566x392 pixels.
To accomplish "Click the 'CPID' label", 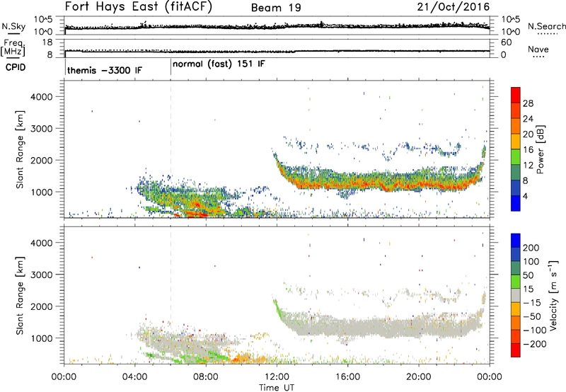I will [16, 67].
